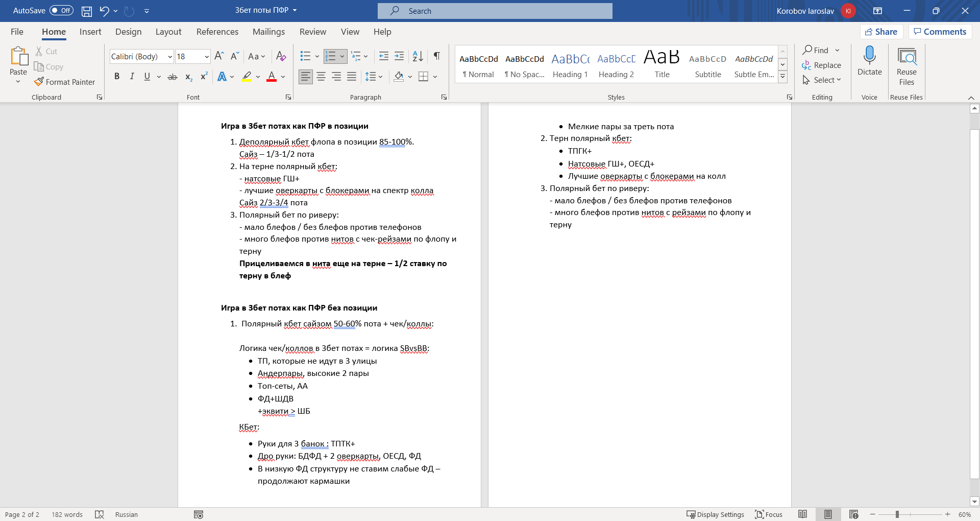Toggle Italic formatting

[x=132, y=77]
